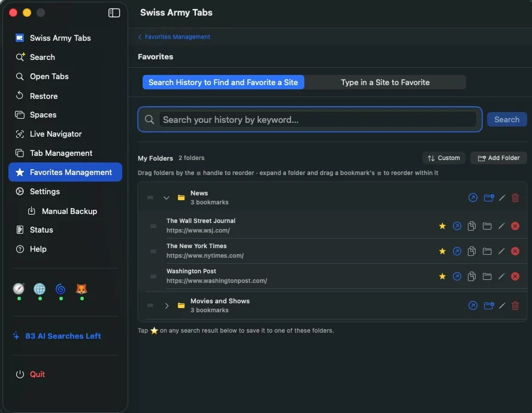Screen dimensions: 532x413
Task: Edit the News folder with pencil icon
Action: [x=502, y=197]
